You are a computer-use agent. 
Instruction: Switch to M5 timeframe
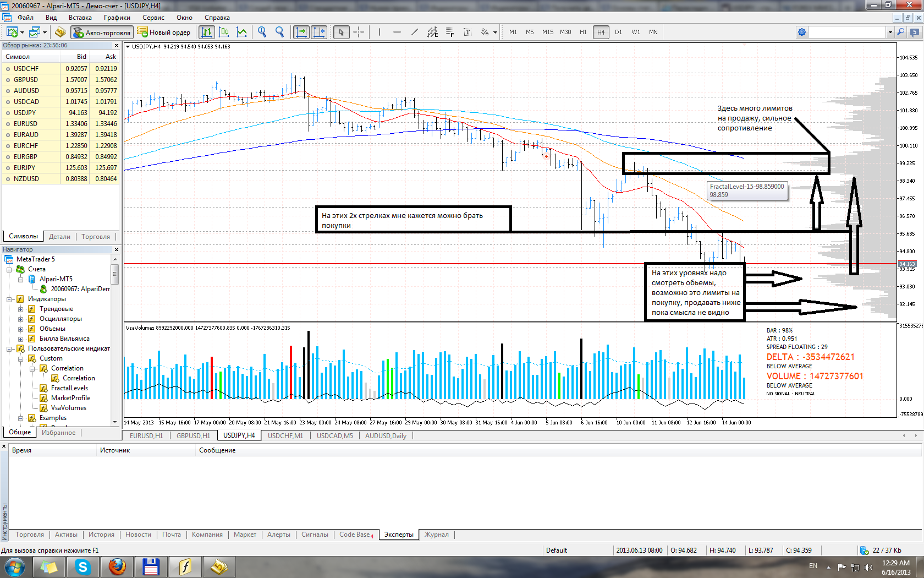[x=530, y=32]
